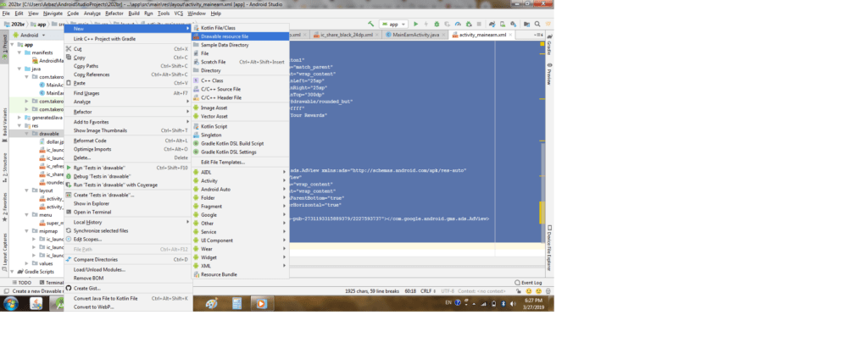Click media player taskbar icon
The image size is (868, 348).
(x=262, y=303)
